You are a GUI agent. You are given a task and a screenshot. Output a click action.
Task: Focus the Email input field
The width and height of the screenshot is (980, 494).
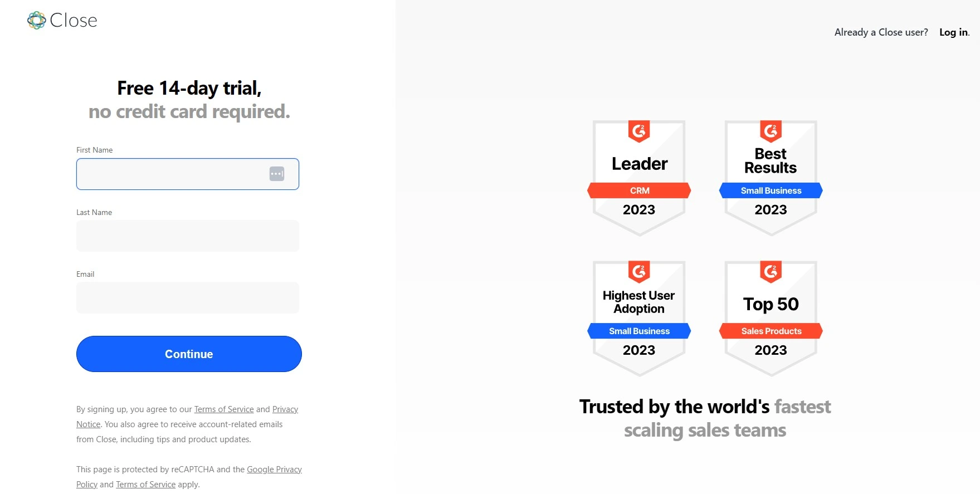point(188,298)
